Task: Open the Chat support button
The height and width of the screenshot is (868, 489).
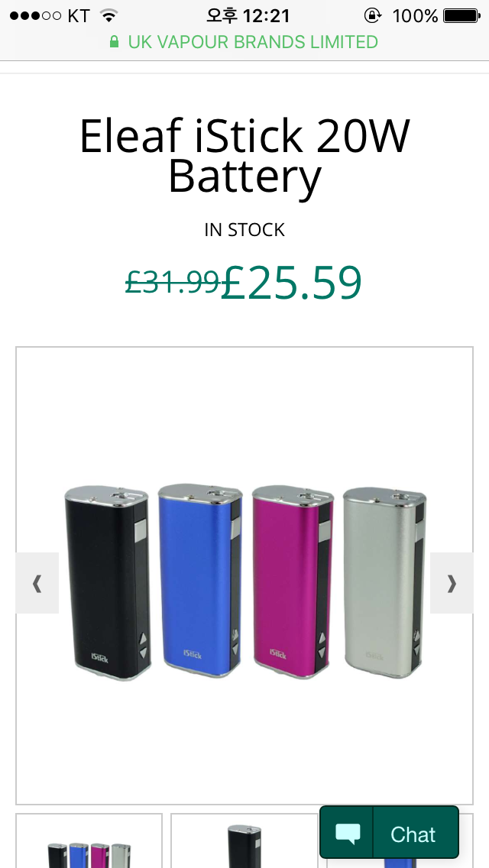Action: tap(390, 833)
